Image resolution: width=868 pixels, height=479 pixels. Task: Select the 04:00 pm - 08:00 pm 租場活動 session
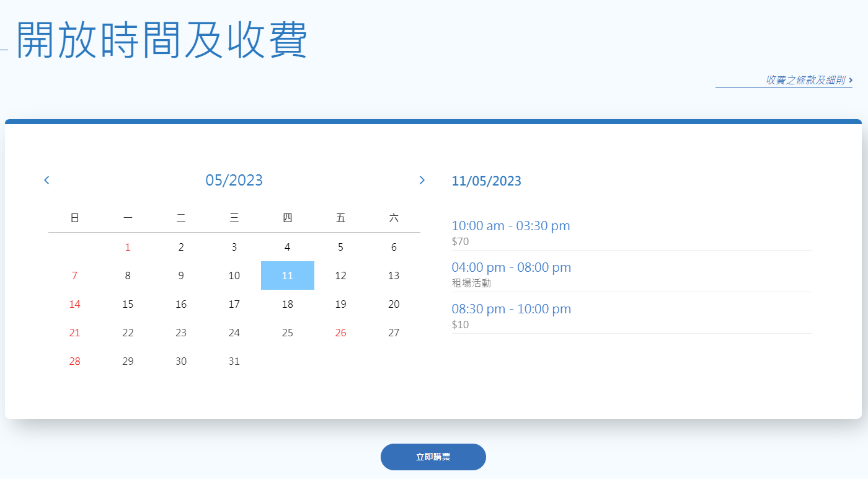click(511, 267)
